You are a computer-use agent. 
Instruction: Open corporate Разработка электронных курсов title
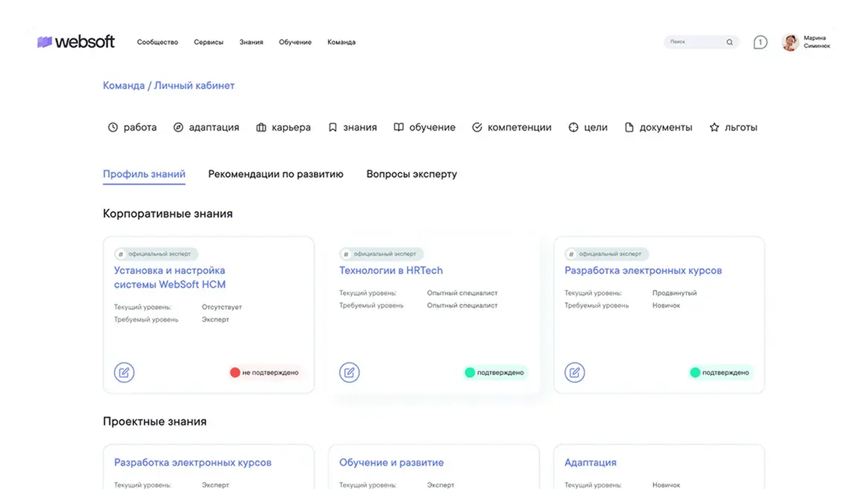pos(643,271)
